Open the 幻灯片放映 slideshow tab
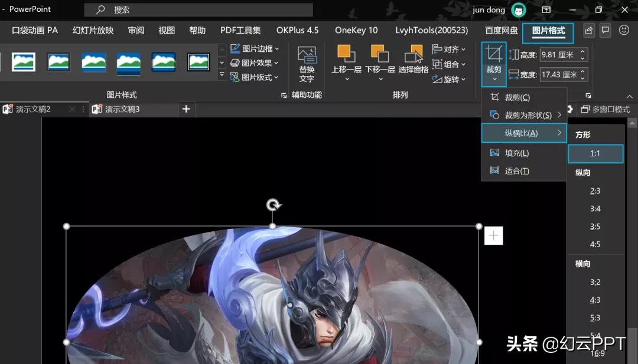The image size is (638, 364). [93, 31]
